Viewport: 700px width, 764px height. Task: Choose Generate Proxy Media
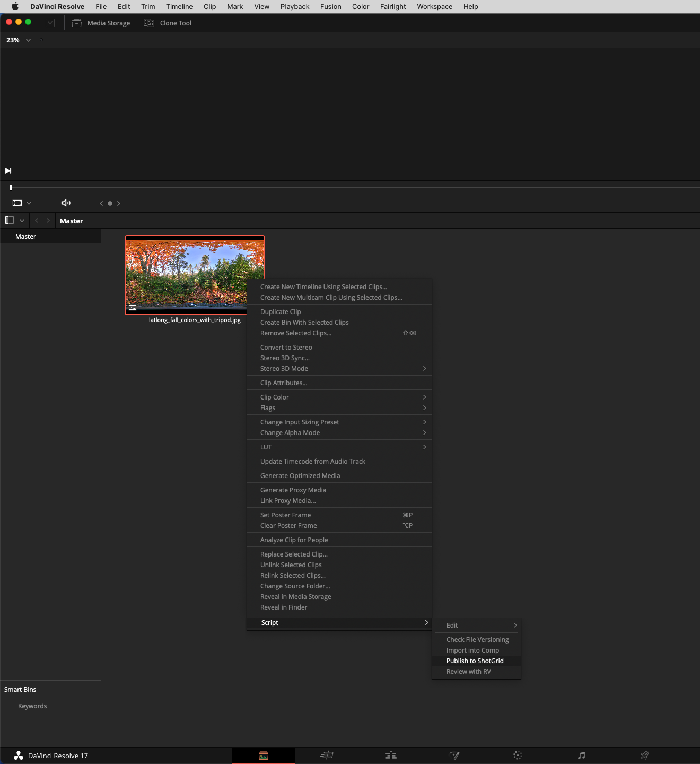[339, 490]
